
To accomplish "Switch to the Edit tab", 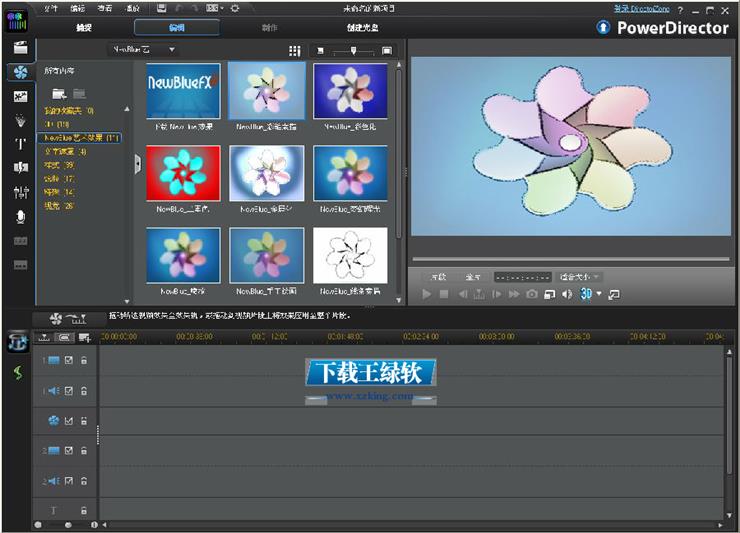I will pyautogui.click(x=177, y=27).
